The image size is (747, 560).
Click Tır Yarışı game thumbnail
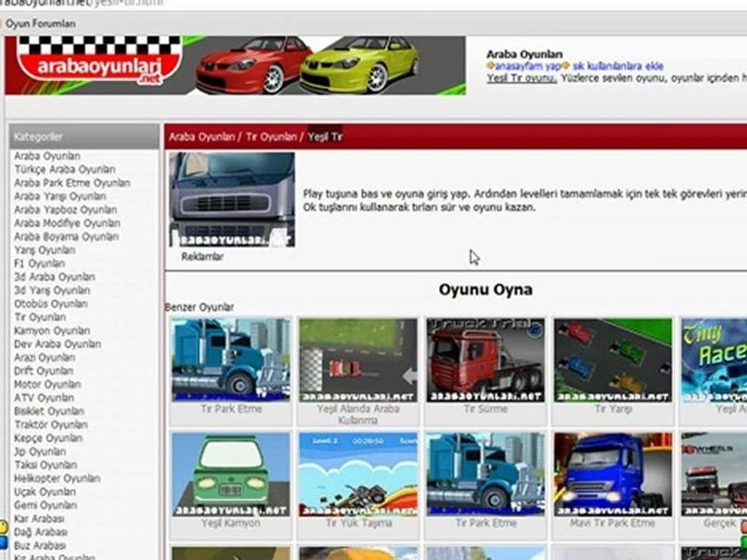pos(612,360)
